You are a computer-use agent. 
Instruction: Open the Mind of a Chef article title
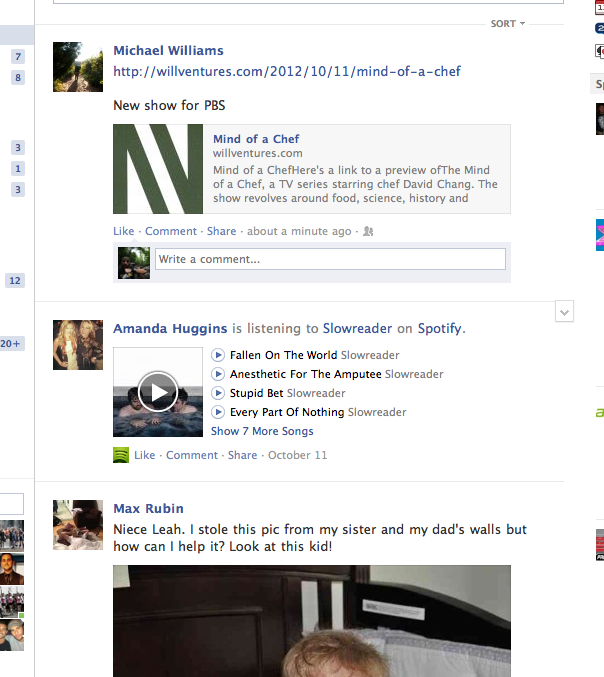(256, 139)
